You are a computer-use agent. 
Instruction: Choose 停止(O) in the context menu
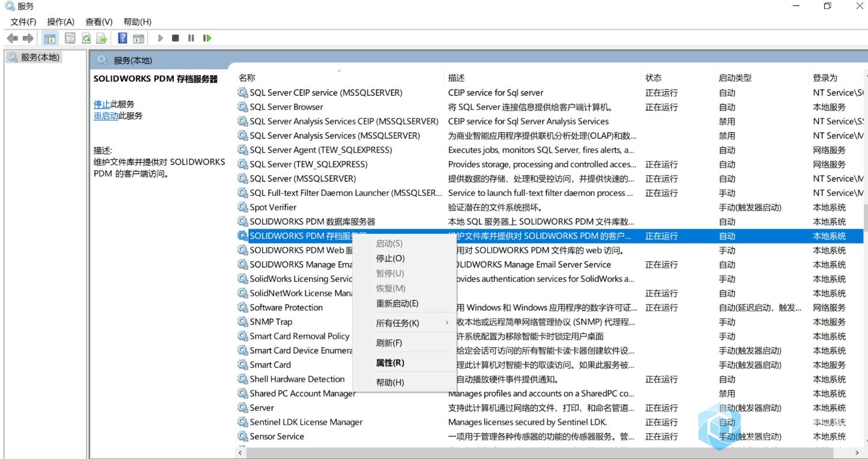pos(404,258)
